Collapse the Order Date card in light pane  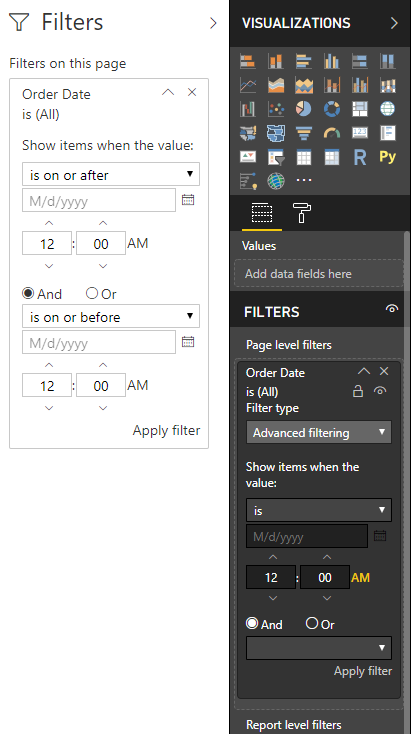pos(168,92)
